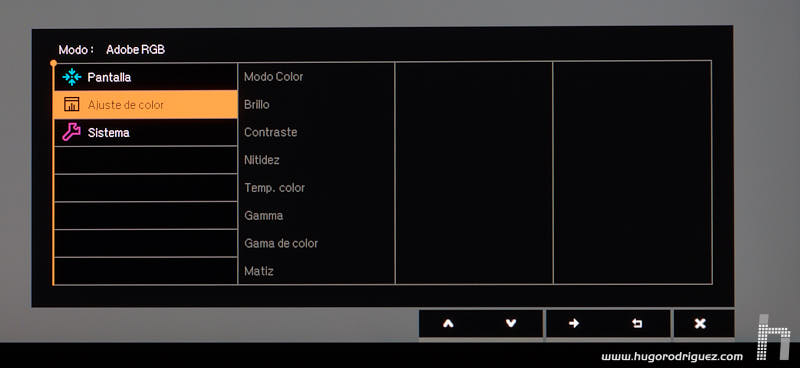
Task: Open the Sistema menu
Action: coord(145,132)
